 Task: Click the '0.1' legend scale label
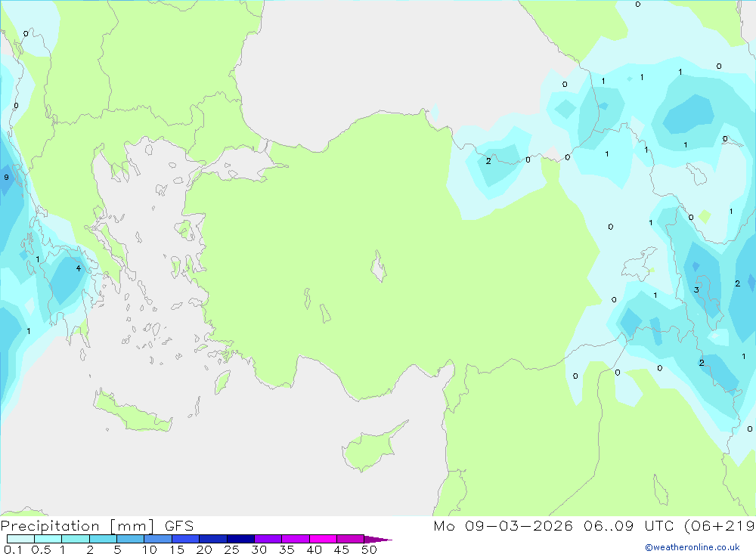(13, 549)
